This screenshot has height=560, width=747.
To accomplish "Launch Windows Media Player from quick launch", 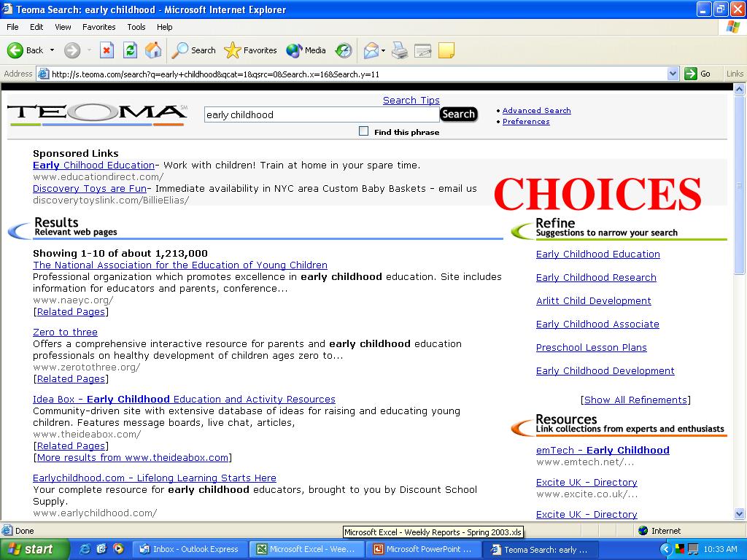I will (x=118, y=549).
